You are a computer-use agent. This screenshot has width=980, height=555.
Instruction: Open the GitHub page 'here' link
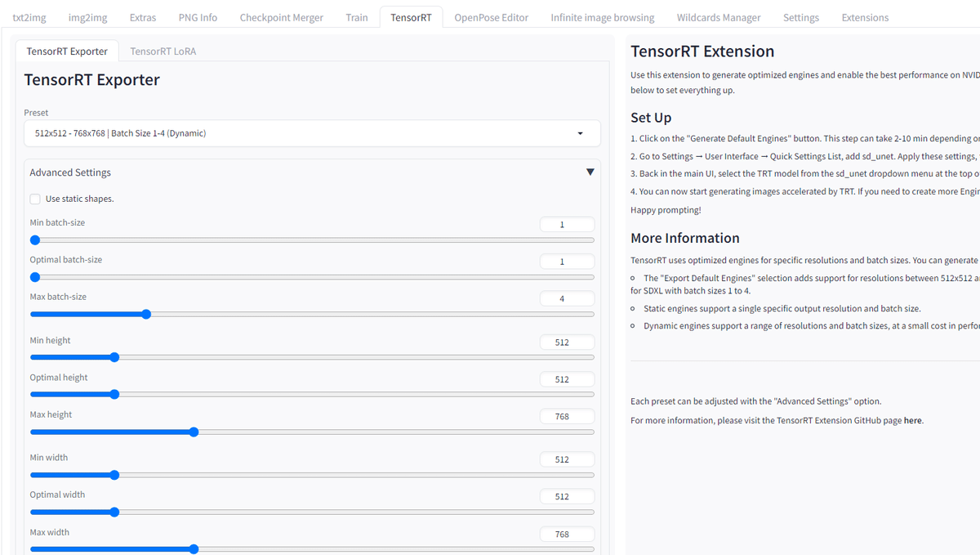click(912, 420)
